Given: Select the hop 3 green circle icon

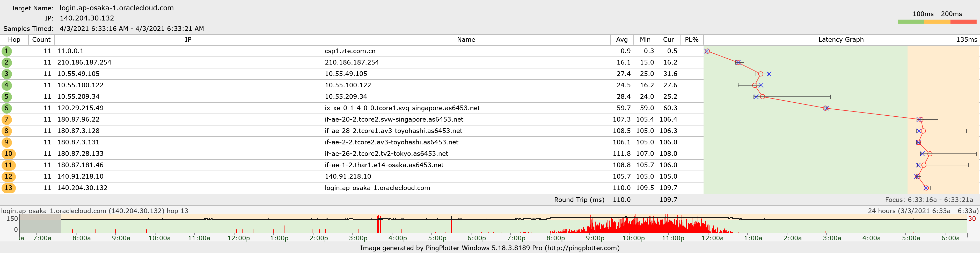Looking at the screenshot, I should 6,74.
